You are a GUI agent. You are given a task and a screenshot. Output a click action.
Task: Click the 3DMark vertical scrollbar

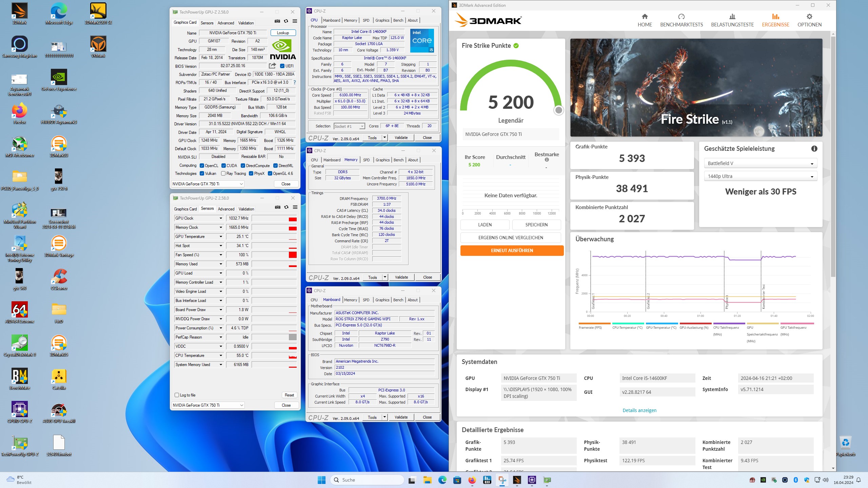833,156
